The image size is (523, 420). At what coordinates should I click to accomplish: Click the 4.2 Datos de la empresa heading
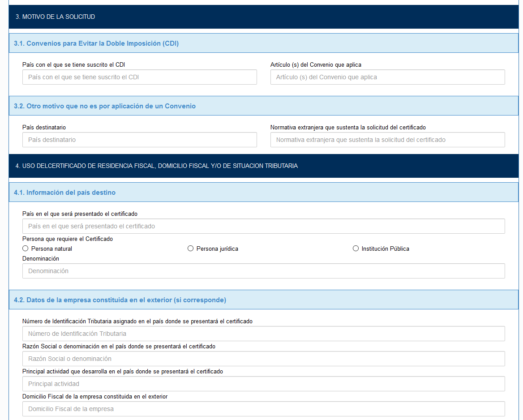(120, 300)
